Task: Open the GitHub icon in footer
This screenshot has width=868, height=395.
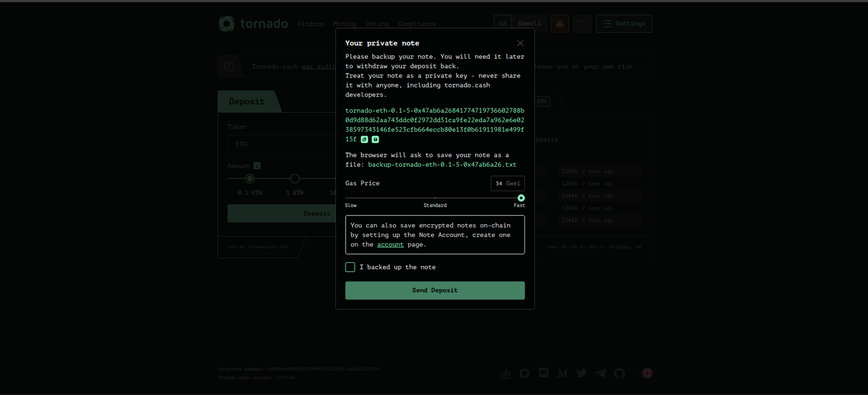Action: click(620, 373)
